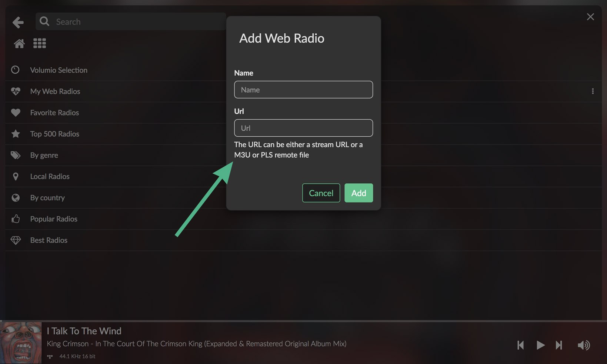Close the browse panel with X

590,17
